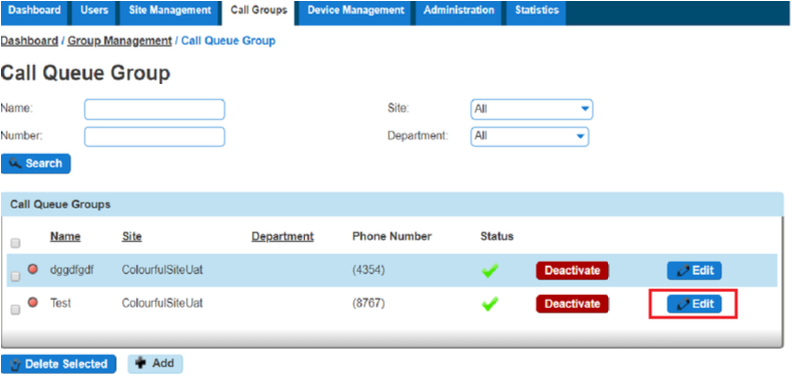Click the Call Queue Group breadcrumb
Screen dimensions: 792x377
228,41
